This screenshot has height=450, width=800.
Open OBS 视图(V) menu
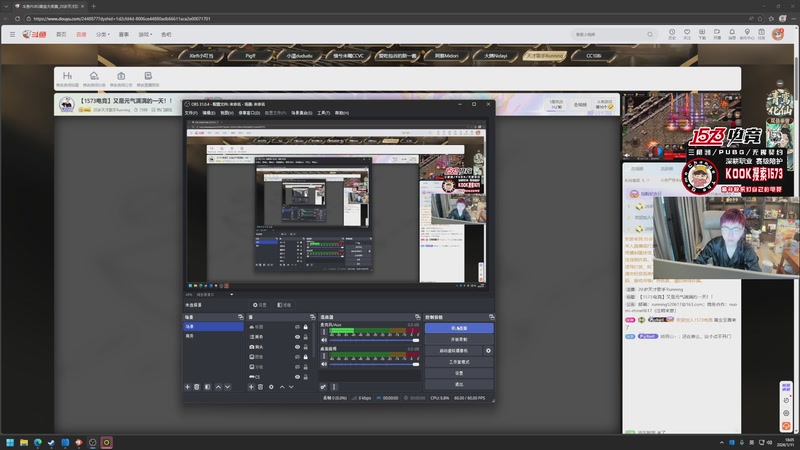pos(227,113)
